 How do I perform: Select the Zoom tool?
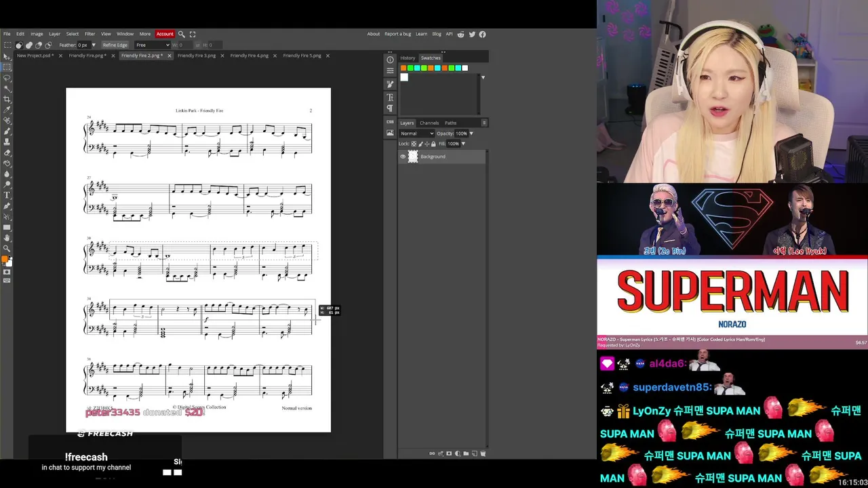(x=7, y=249)
